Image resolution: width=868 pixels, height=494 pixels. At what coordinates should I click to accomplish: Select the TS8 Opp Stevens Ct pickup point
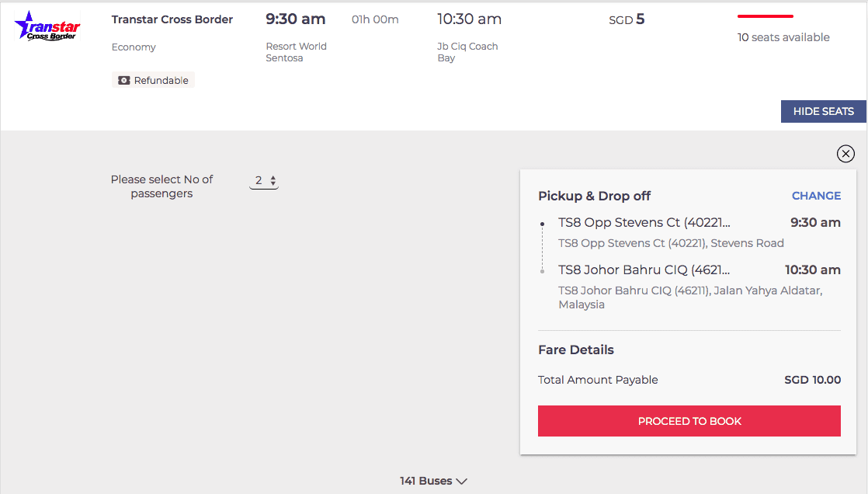point(644,223)
